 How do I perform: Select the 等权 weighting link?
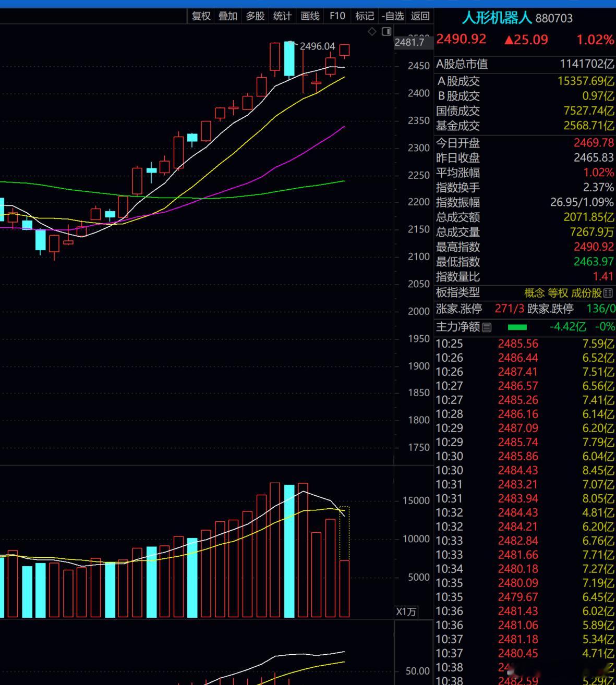(x=558, y=293)
